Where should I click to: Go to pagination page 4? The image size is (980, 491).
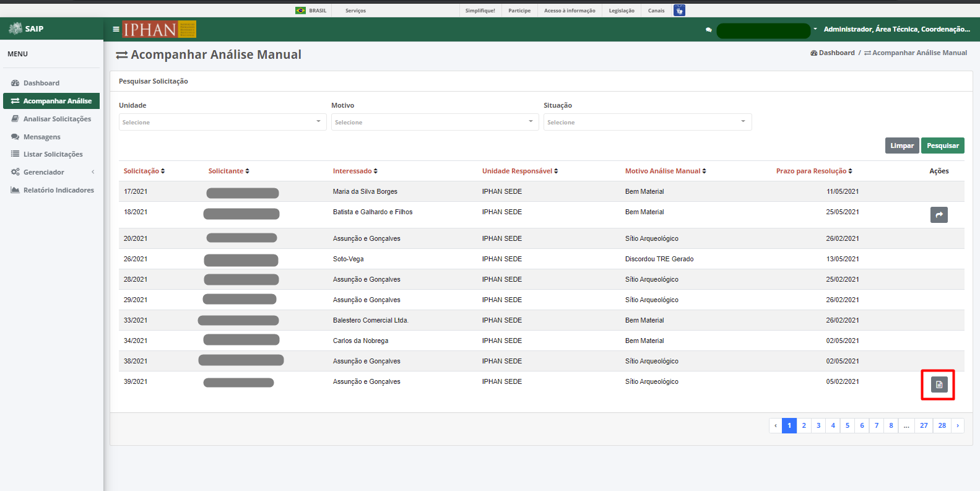[x=833, y=425]
